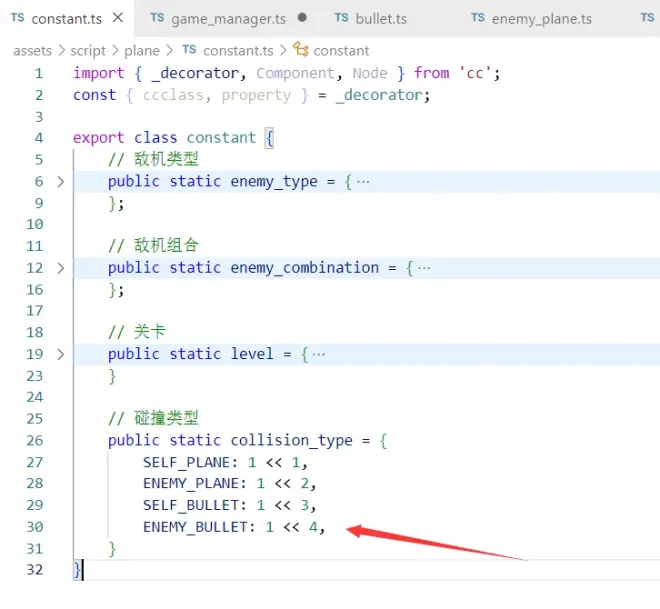
Task: Select 'constant' class breadcrumb
Action: (341, 51)
